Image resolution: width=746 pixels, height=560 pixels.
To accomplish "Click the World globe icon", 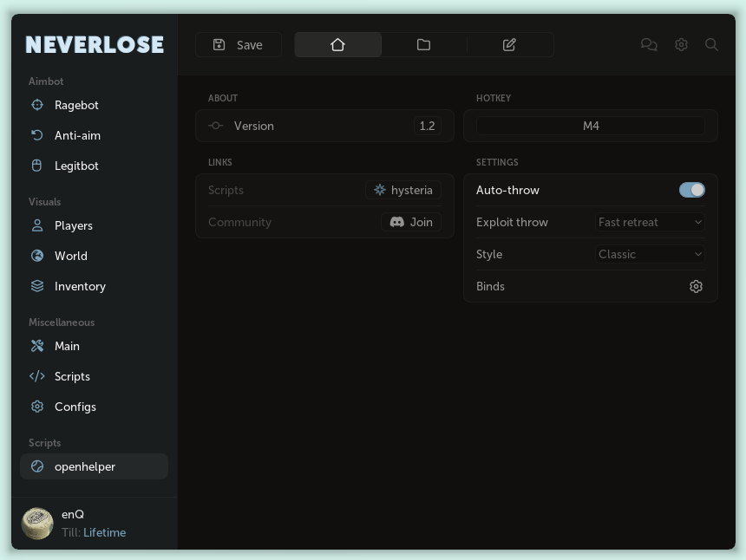I will coord(37,256).
